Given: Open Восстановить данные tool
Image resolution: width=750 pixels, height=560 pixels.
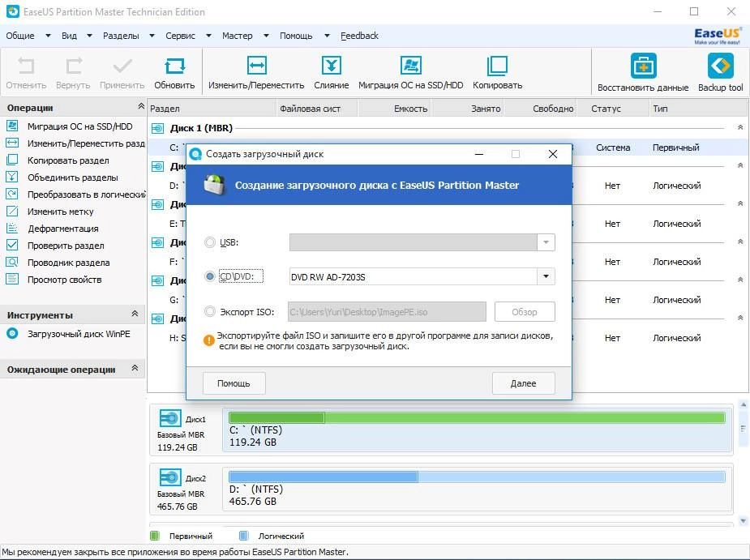Looking at the screenshot, I should pyautogui.click(x=643, y=66).
